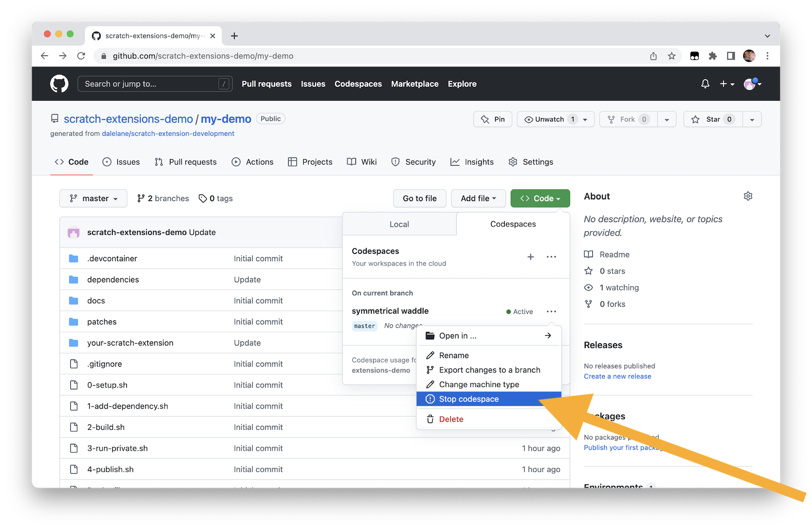Viewport: 812px width, 530px height.
Task: Click the About section gear icon
Action: click(748, 196)
